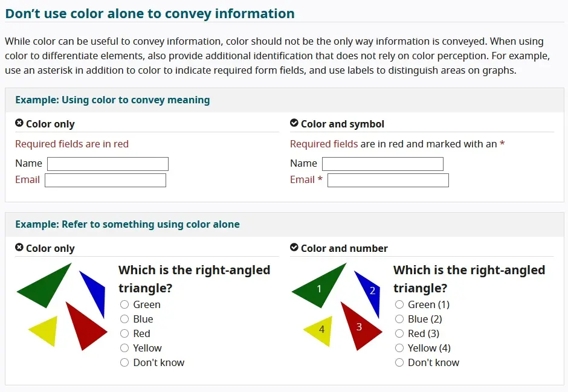
Task: Select "Don't know" in the Color only quiz
Action: [124, 362]
